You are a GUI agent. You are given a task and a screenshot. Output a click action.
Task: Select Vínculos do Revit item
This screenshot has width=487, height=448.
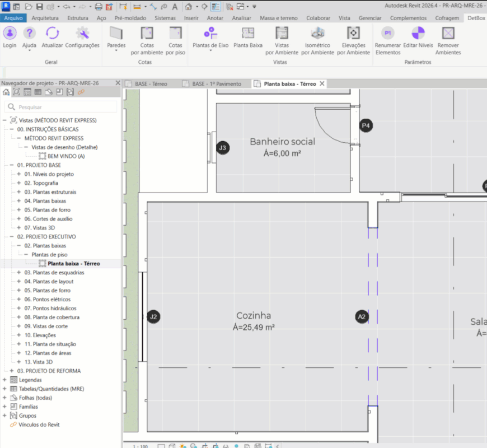39,424
